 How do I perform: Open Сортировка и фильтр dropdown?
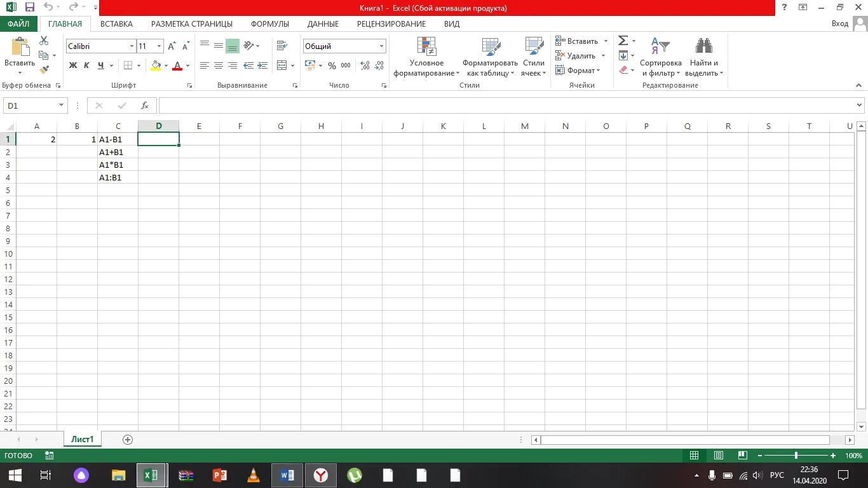(660, 57)
